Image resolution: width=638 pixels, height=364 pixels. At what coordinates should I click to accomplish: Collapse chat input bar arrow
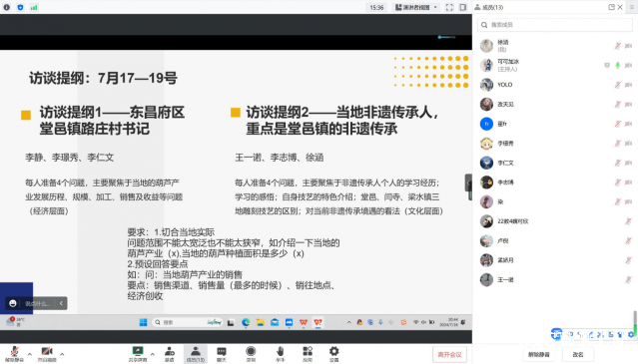pos(61,303)
